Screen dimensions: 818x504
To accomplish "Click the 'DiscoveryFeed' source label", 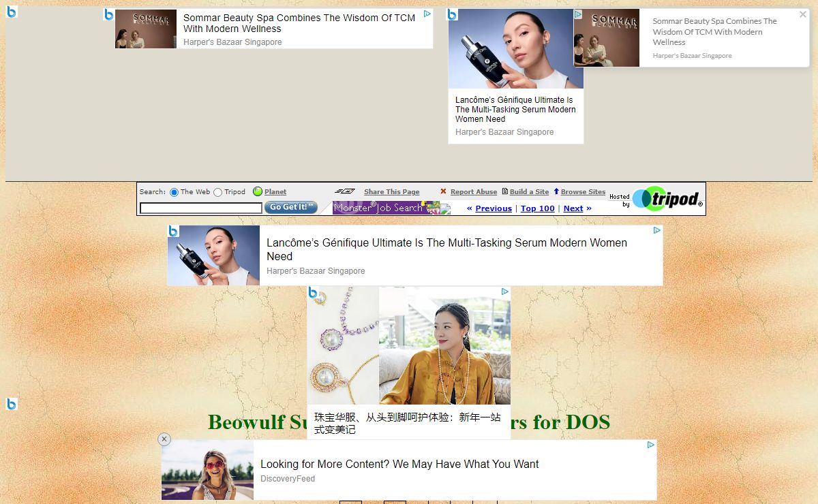I will [288, 479].
